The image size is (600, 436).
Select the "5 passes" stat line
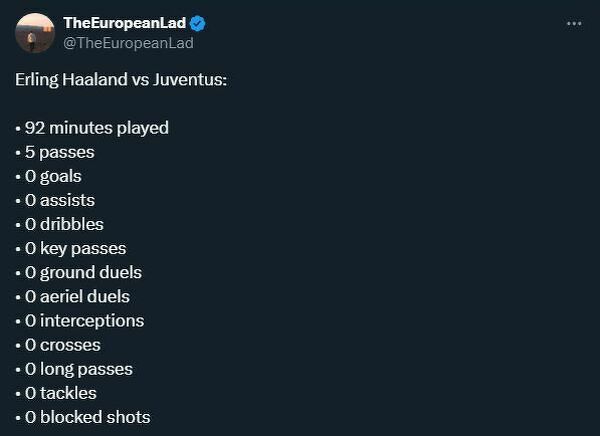59,152
